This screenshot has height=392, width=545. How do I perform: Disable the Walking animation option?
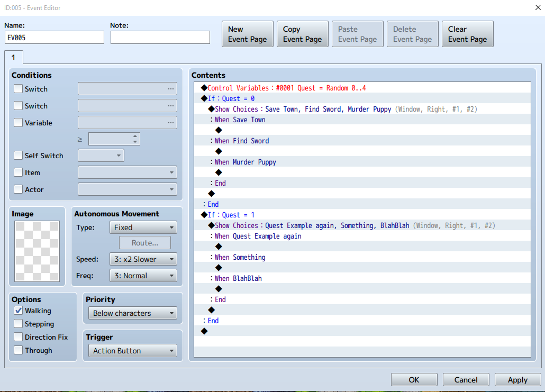[18, 311]
